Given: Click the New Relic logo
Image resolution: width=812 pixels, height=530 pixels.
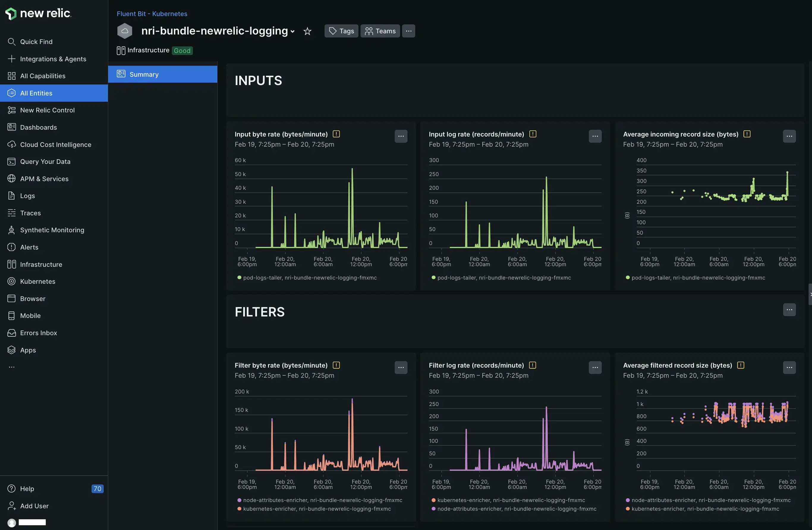Looking at the screenshot, I should 38,13.
